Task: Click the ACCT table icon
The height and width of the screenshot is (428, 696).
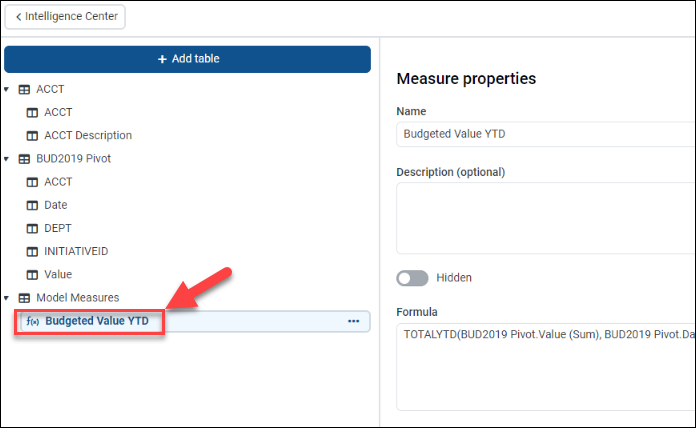Action: 24,89
